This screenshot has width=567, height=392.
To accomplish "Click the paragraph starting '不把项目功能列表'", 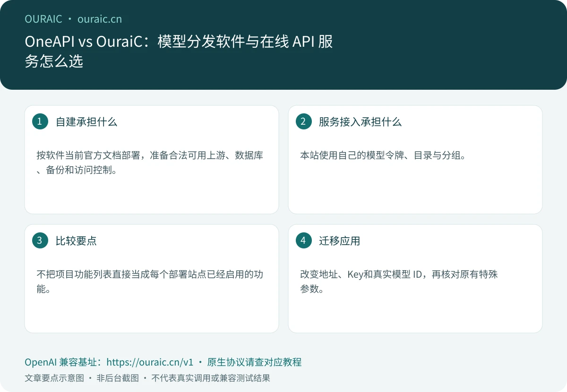I will (x=150, y=281).
